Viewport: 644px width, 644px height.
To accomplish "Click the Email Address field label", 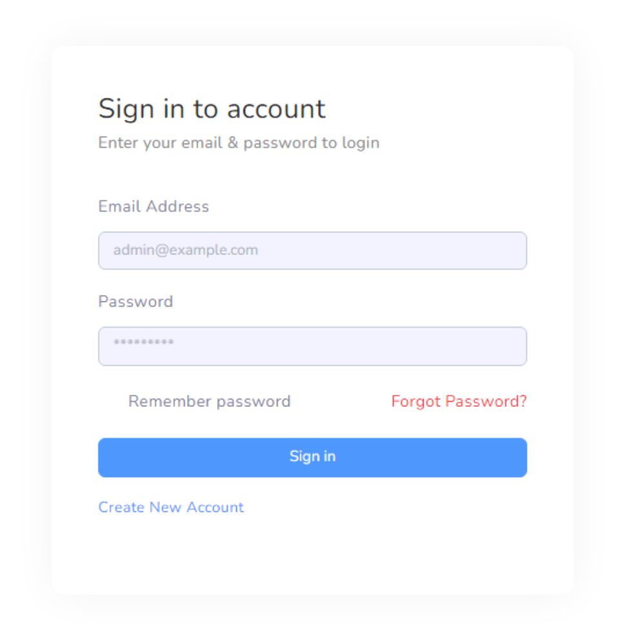I will click(x=153, y=207).
